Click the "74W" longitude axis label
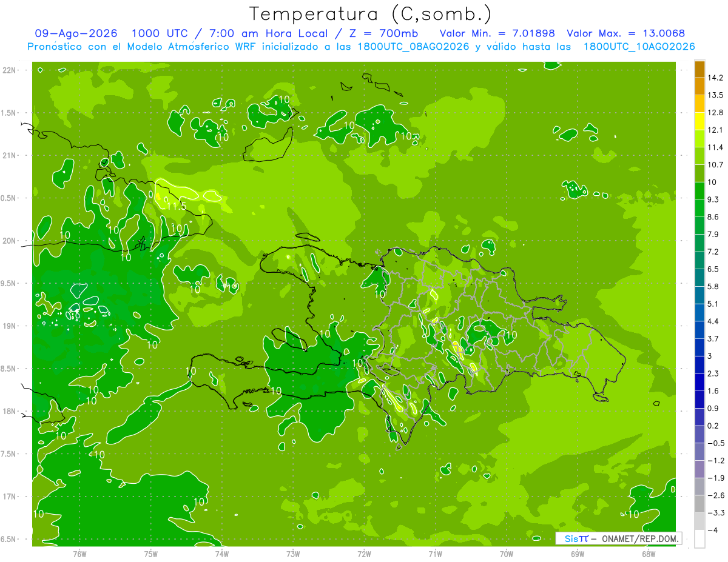Image resolution: width=728 pixels, height=562 pixels. [x=222, y=554]
